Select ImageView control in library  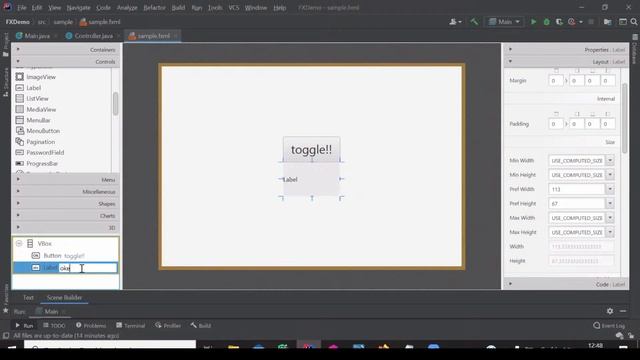coord(41,77)
